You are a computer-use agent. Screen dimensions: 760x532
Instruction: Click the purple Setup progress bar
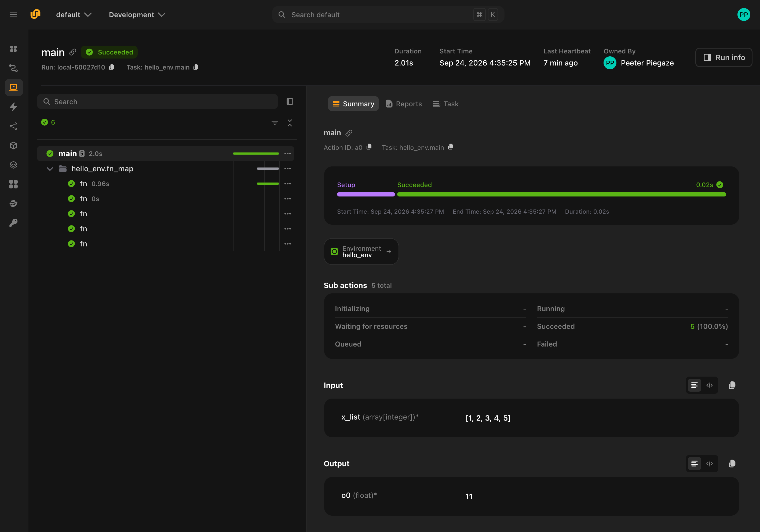[366, 195]
